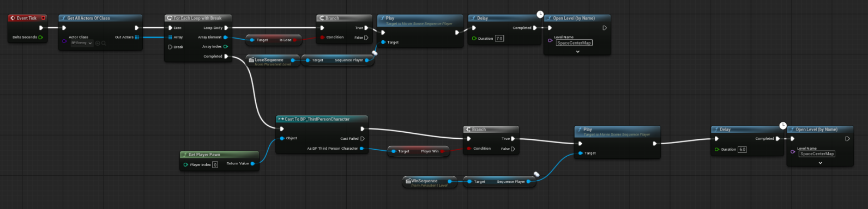Click the Array input pin on For Each Loop
The image size is (868, 209).
click(170, 38)
